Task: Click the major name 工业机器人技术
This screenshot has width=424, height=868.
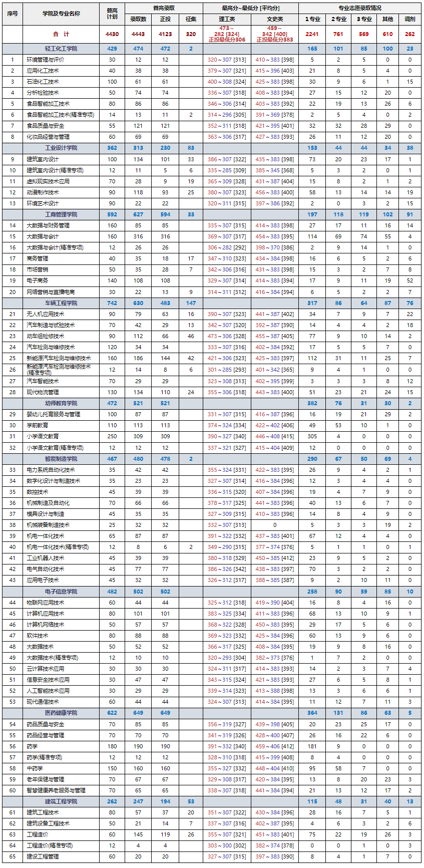Action: tap(46, 558)
